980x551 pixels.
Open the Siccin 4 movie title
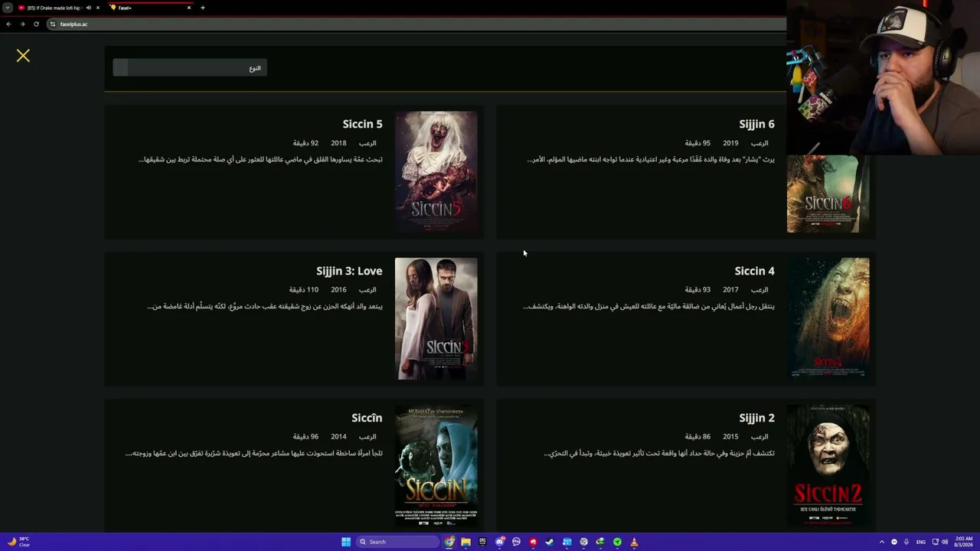(x=754, y=271)
